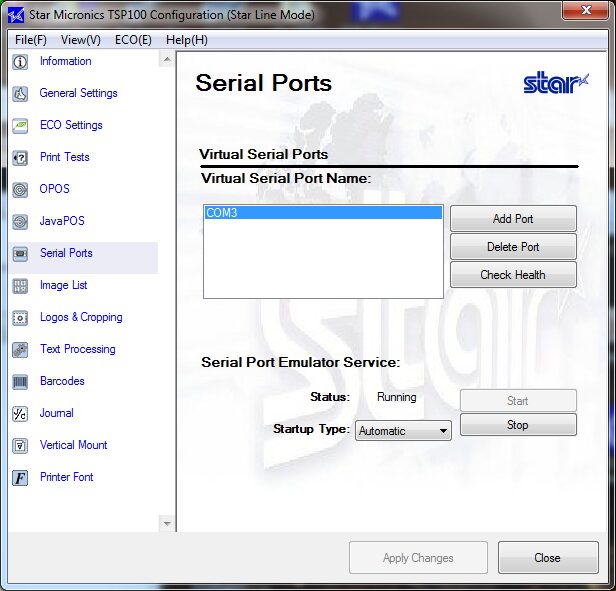
Task: Open the Text Processing page
Action: click(x=78, y=349)
